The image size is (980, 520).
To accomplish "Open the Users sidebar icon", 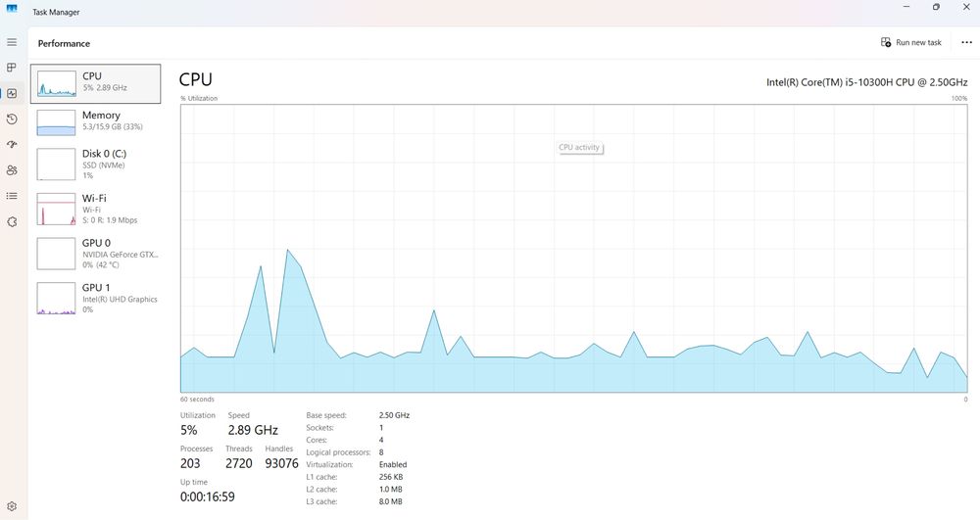I will click(x=11, y=169).
